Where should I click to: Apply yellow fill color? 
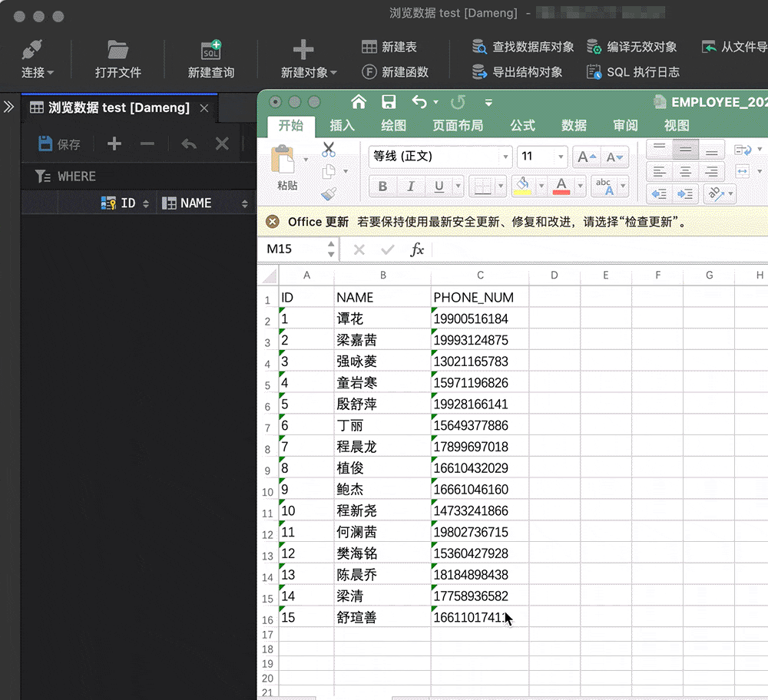pyautogui.click(x=522, y=187)
